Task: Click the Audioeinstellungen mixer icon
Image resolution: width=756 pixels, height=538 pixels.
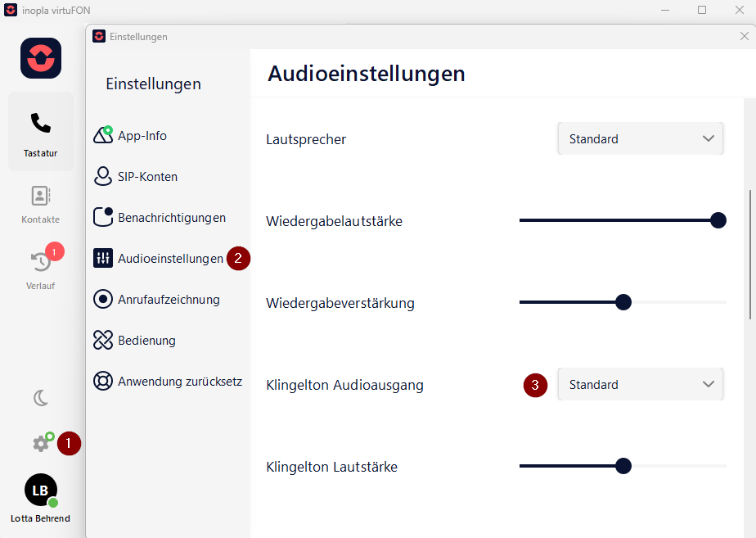Action: pyautogui.click(x=103, y=258)
